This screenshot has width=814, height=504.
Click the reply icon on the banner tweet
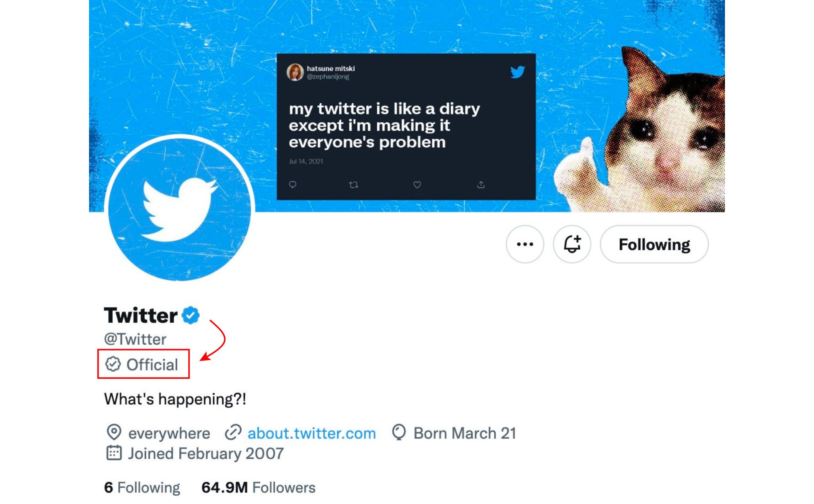click(x=293, y=184)
